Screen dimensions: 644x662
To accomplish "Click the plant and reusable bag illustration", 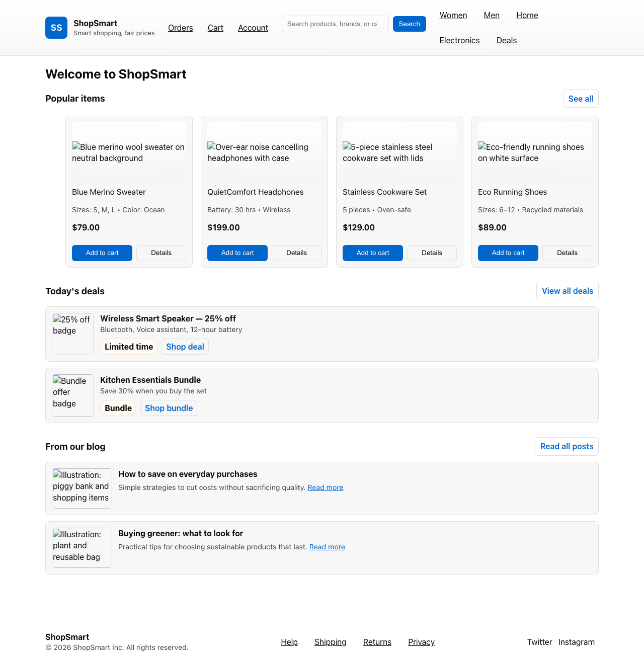I will point(82,547).
